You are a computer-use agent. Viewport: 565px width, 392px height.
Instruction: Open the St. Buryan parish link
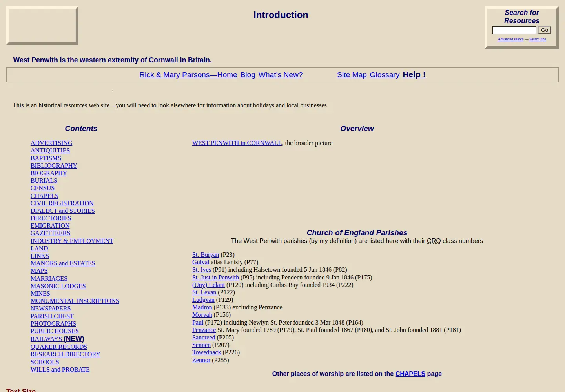[x=206, y=255]
